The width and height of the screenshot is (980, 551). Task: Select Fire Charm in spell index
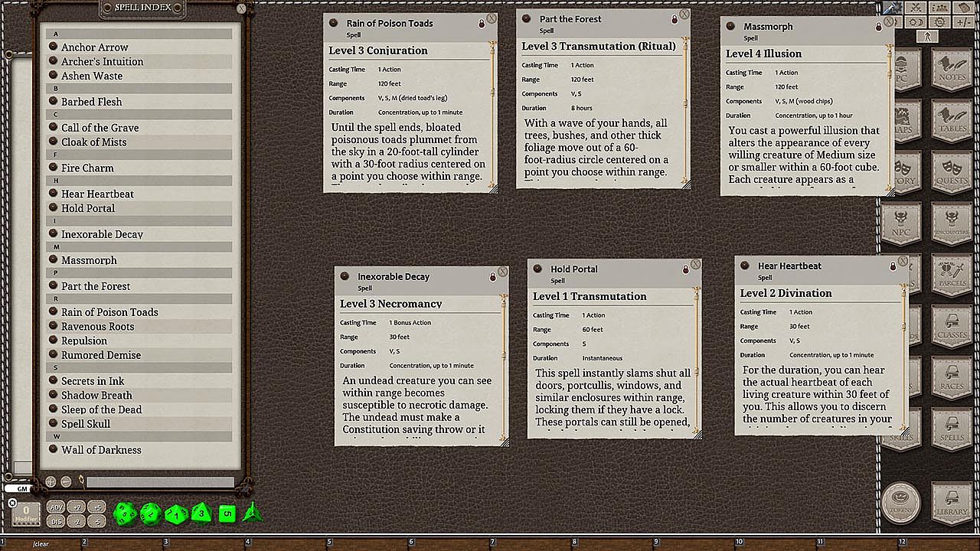(87, 168)
